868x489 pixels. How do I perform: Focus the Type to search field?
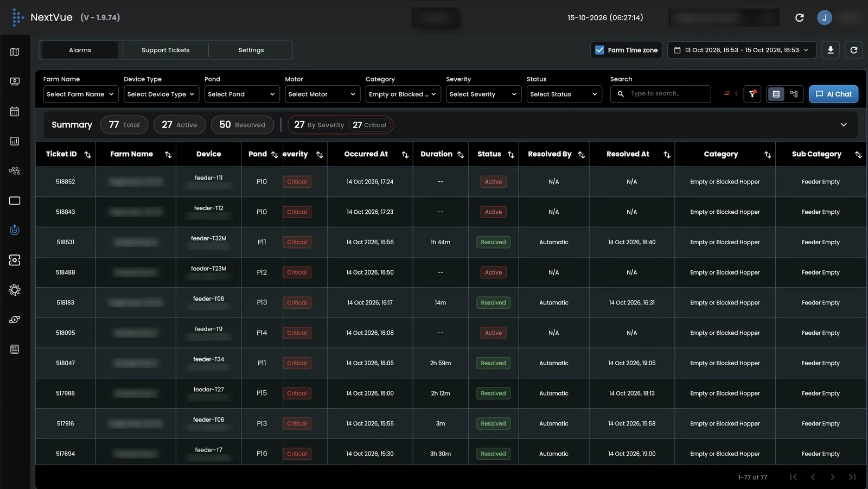click(x=661, y=94)
